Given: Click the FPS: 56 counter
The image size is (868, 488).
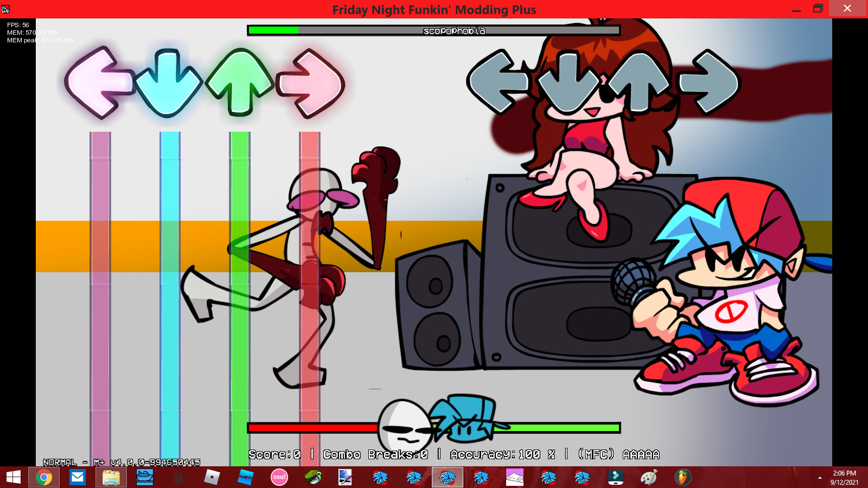Looking at the screenshot, I should click(x=18, y=25).
